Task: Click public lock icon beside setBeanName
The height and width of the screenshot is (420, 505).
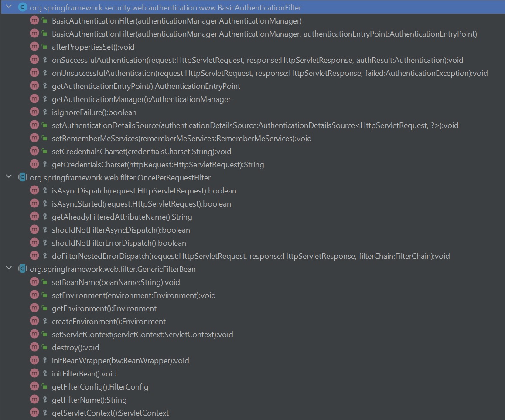Action: (44, 282)
